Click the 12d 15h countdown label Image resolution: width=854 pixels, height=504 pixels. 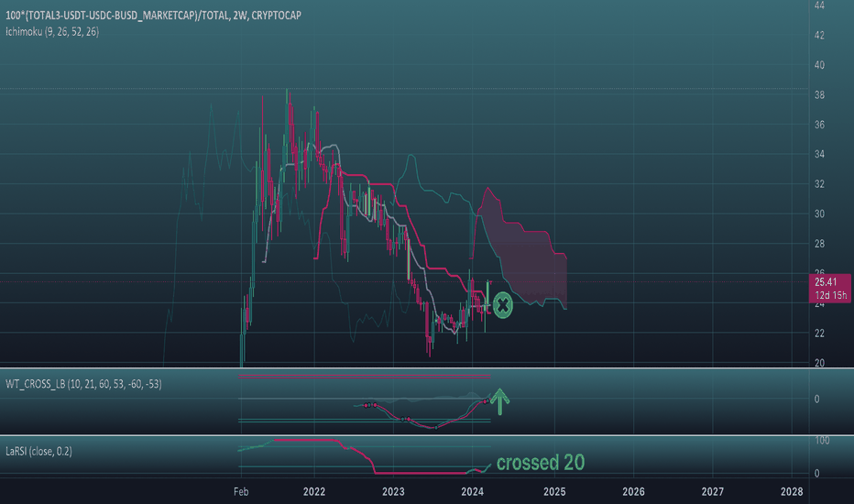click(830, 295)
